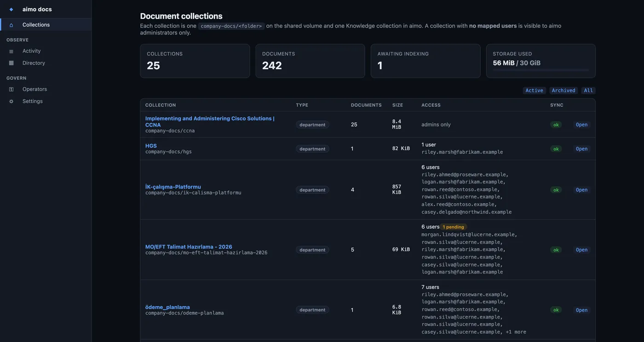The image size is (644, 342).
Task: Click the department type badge in HGS row
Action: coord(312,149)
